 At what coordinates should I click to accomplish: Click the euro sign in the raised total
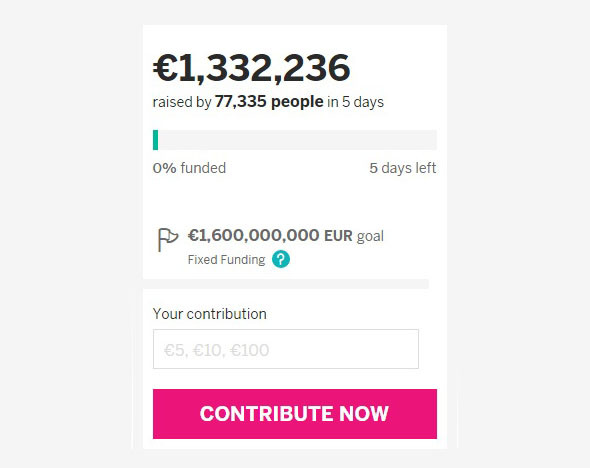point(165,68)
